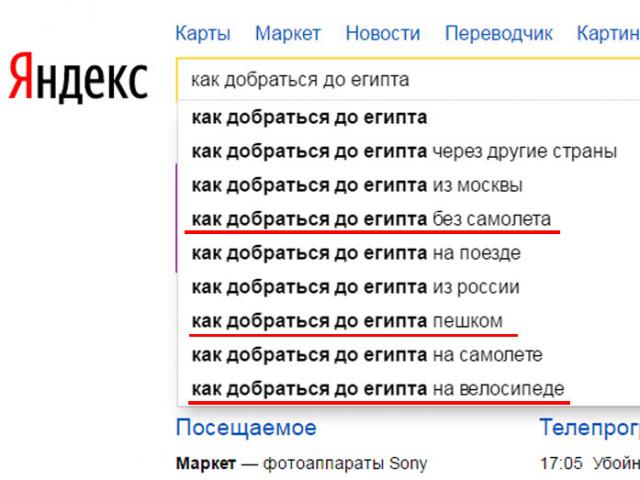The width and height of the screenshot is (640, 480).
Task: Pick the "на велосипеде" suggestion
Action: tap(378, 389)
